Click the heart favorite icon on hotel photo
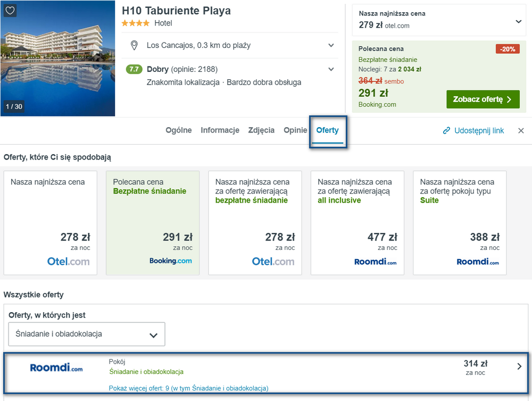Screen dimensions: 532x401 click(10, 11)
